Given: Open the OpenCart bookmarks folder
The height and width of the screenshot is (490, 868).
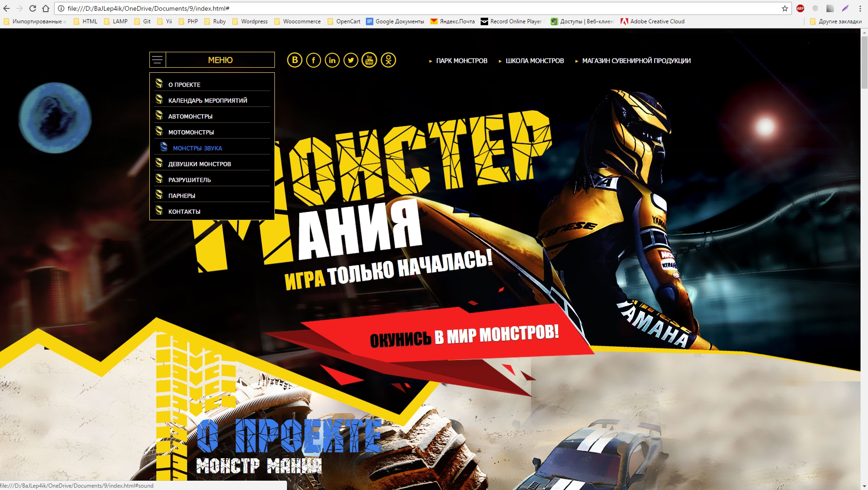Looking at the screenshot, I should [x=344, y=21].
